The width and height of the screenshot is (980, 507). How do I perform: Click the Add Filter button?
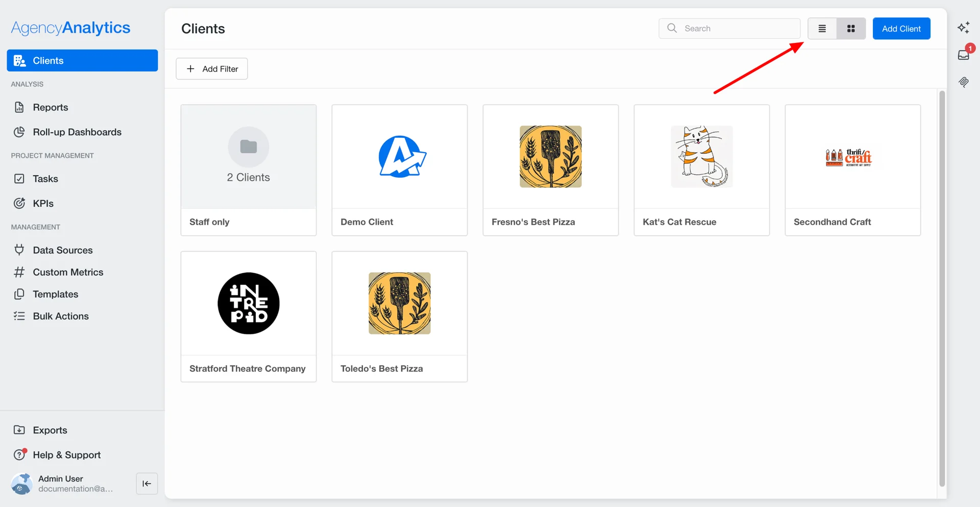click(x=212, y=69)
